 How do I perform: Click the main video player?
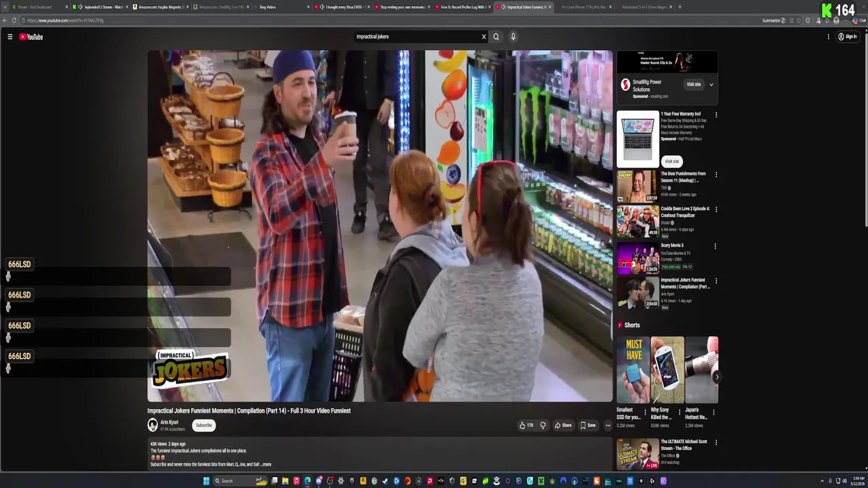[x=380, y=226]
